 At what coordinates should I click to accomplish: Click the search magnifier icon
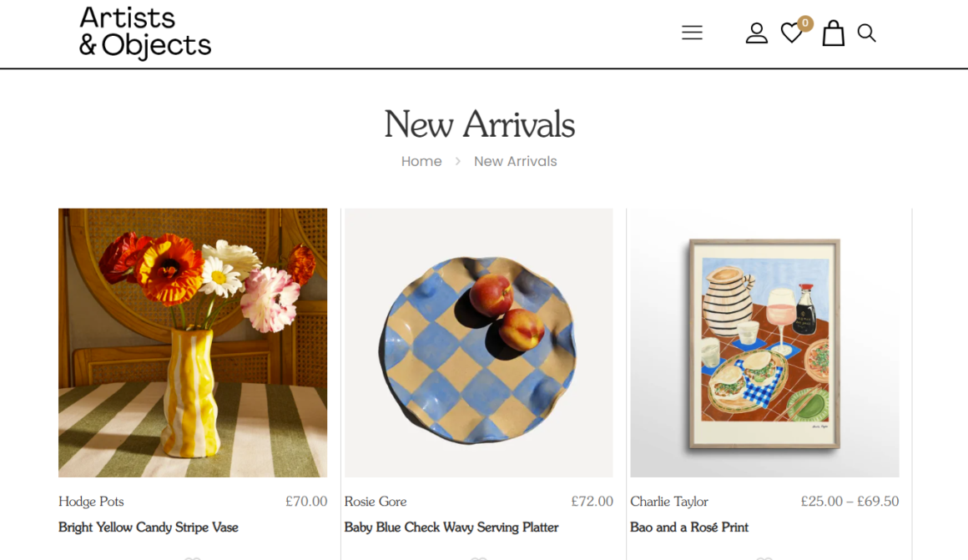[x=866, y=33]
